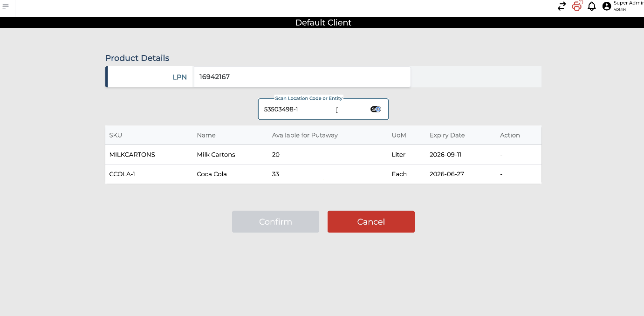Click the Milk Cartons name cell
The height and width of the screenshot is (316, 644).
(x=216, y=155)
